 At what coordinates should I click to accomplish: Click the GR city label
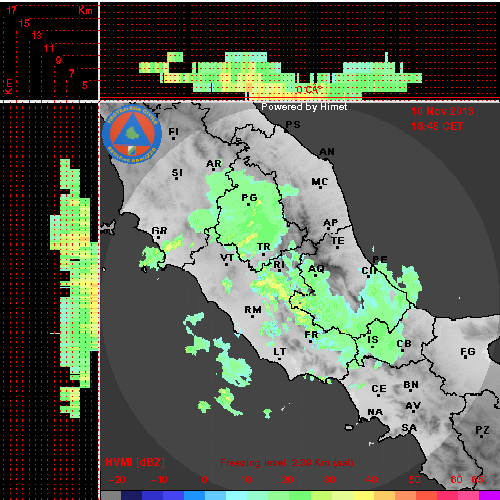(159, 230)
